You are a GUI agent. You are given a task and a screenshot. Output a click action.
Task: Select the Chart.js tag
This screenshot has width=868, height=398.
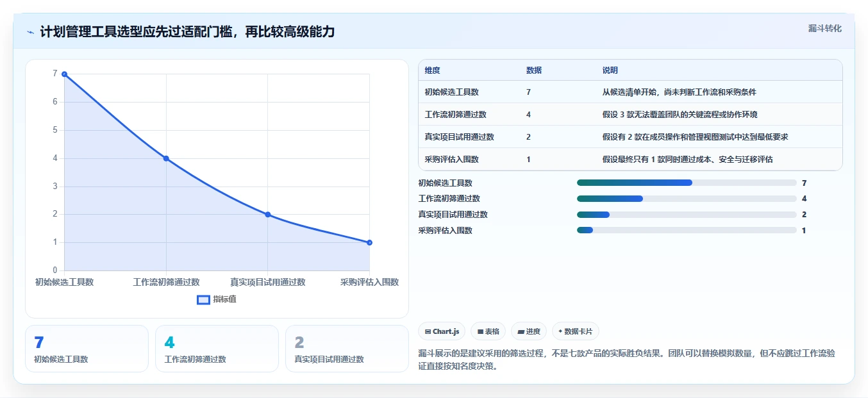(442, 331)
